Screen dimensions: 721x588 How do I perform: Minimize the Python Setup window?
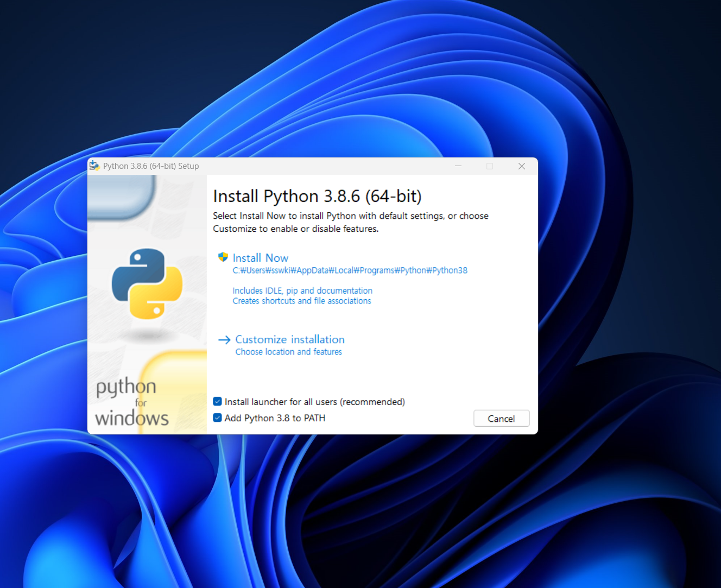pyautogui.click(x=458, y=166)
